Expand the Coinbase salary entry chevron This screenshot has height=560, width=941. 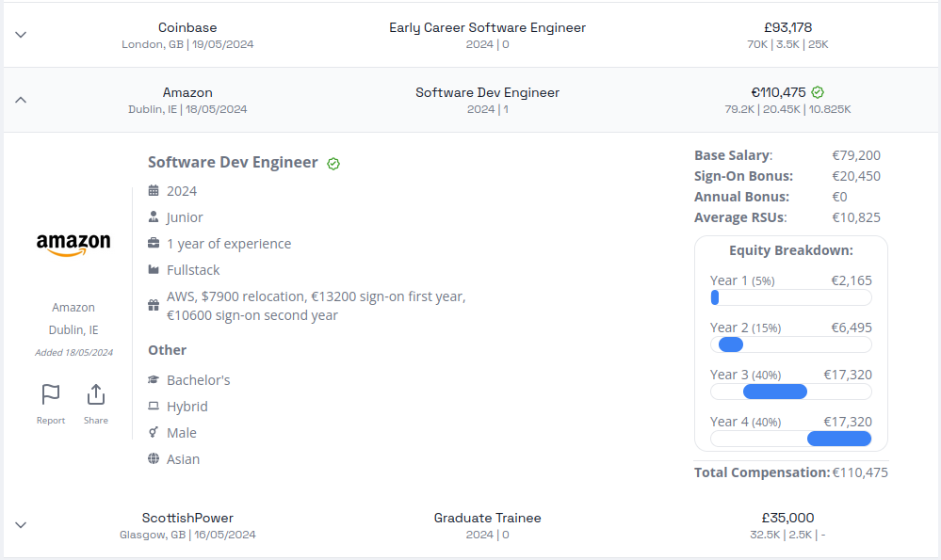pos(21,35)
